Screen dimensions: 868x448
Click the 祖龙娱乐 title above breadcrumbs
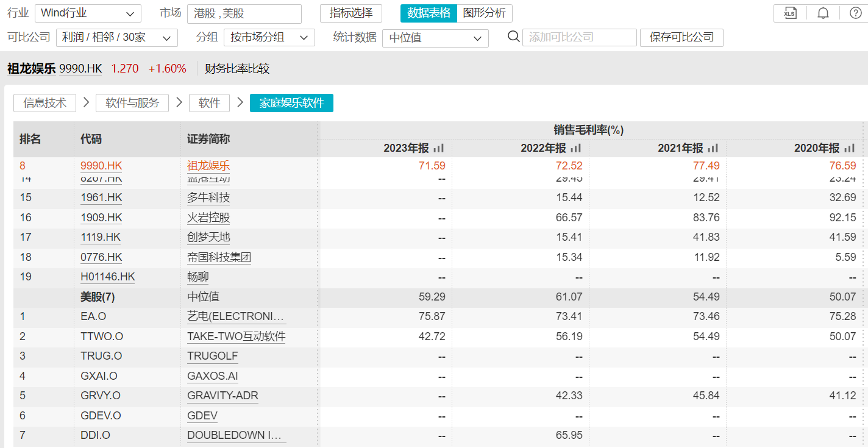click(x=31, y=69)
